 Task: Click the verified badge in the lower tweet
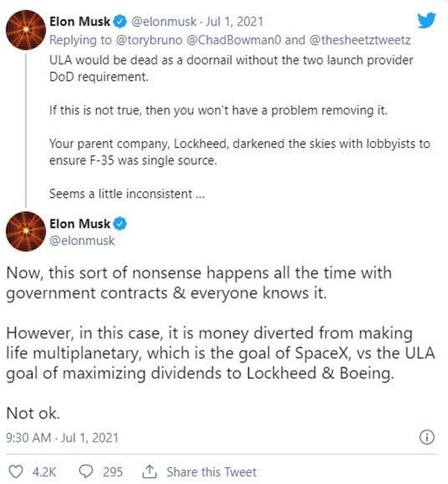pos(120,223)
